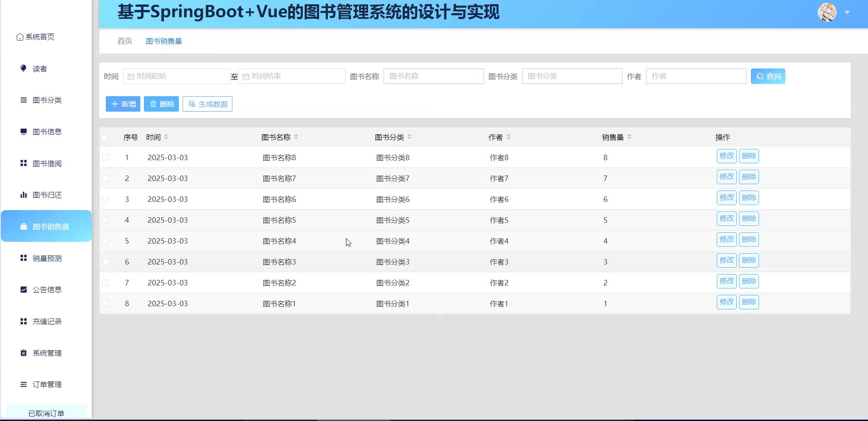This screenshot has height=421, width=868.
Task: Open 公告信息 in the sidebar
Action: coord(46,289)
